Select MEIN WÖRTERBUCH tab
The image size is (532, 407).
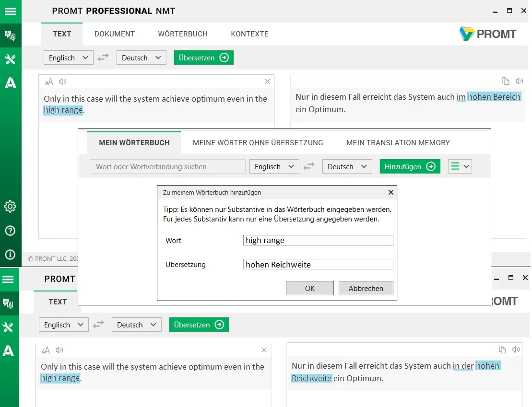134,143
